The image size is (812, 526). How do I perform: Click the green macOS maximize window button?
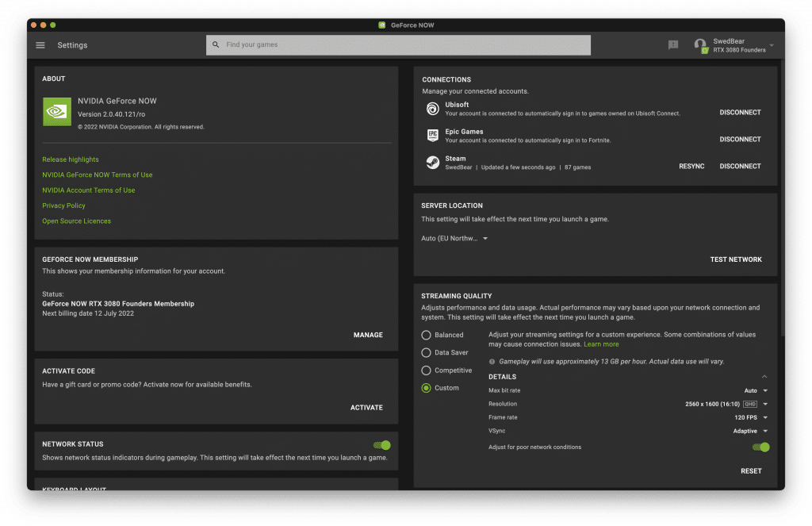click(x=53, y=25)
